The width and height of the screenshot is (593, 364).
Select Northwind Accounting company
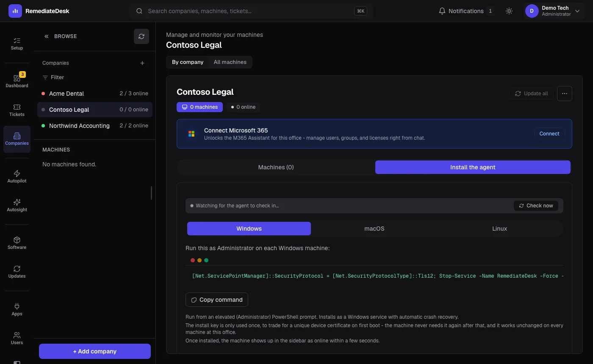coord(95,126)
